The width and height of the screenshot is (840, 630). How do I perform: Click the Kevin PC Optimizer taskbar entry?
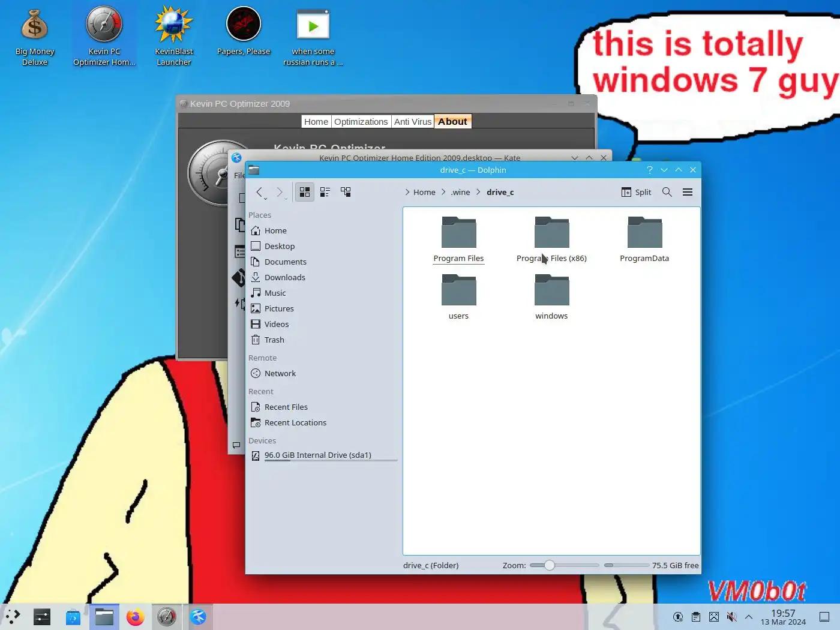pyautogui.click(x=167, y=617)
